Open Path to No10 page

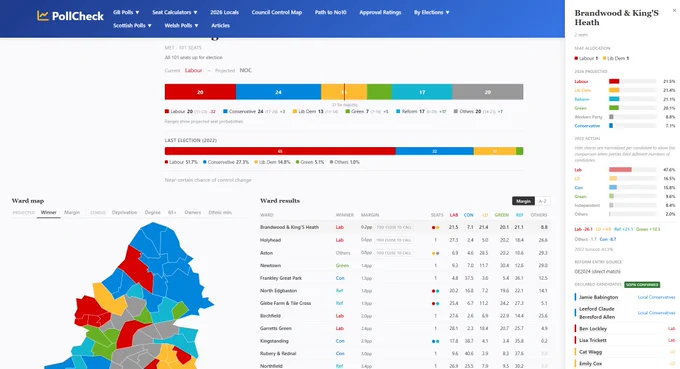(330, 12)
